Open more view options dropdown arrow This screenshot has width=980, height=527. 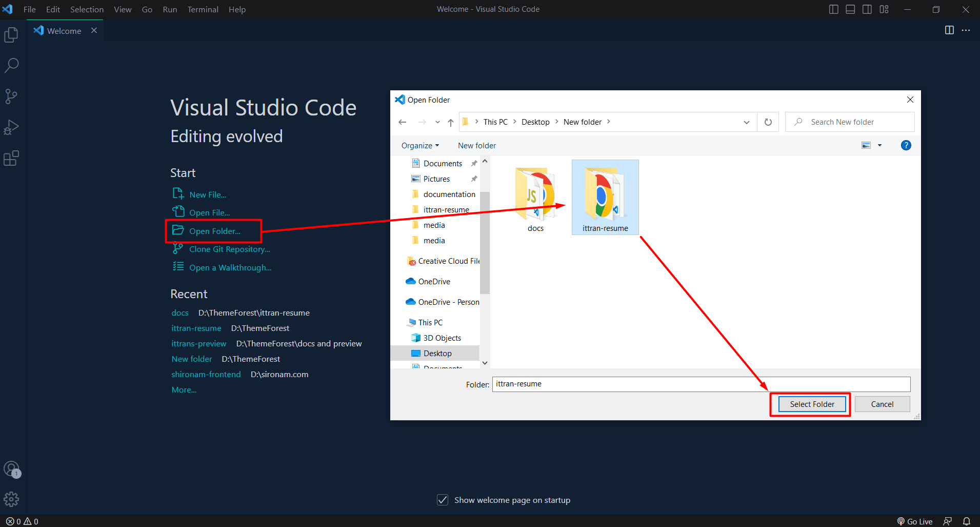tap(879, 145)
